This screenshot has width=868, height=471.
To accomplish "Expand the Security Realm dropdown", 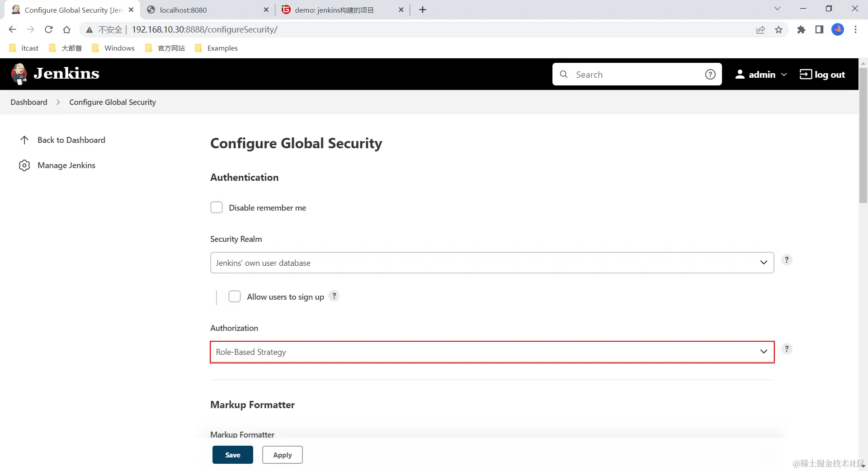I will coord(492,263).
